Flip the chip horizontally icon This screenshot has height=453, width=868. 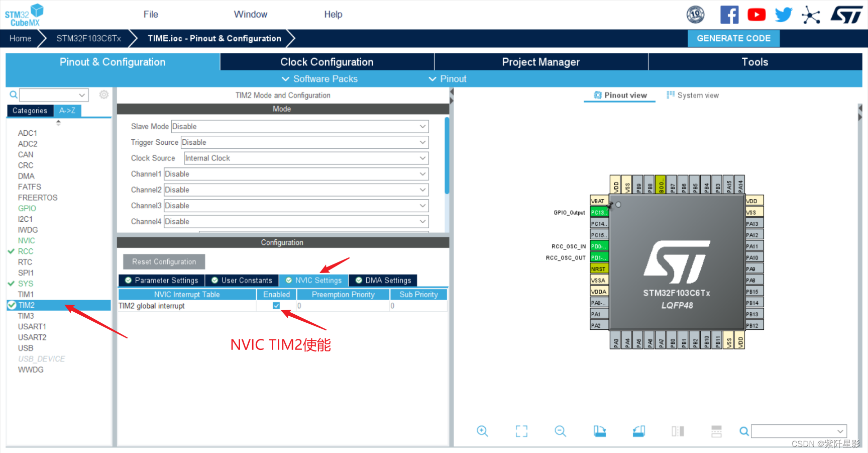tap(678, 431)
